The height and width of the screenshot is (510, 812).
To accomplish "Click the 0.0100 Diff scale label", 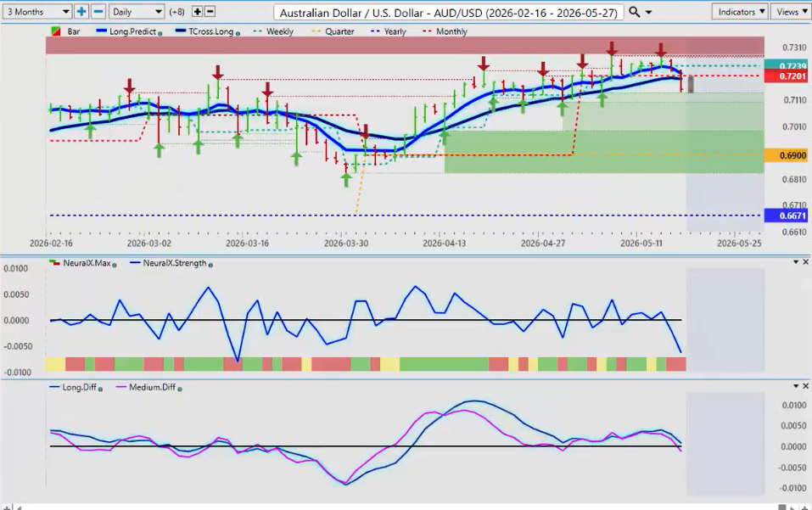I will pyautogui.click(x=794, y=406).
